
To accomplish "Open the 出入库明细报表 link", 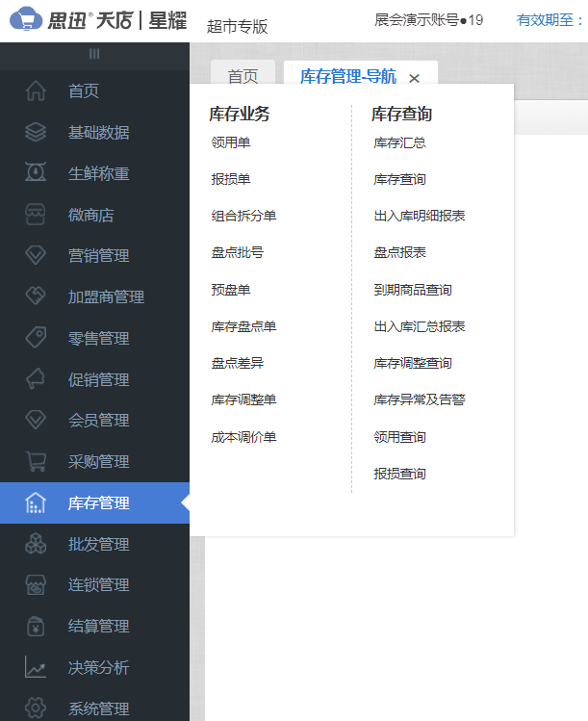I will (420, 216).
